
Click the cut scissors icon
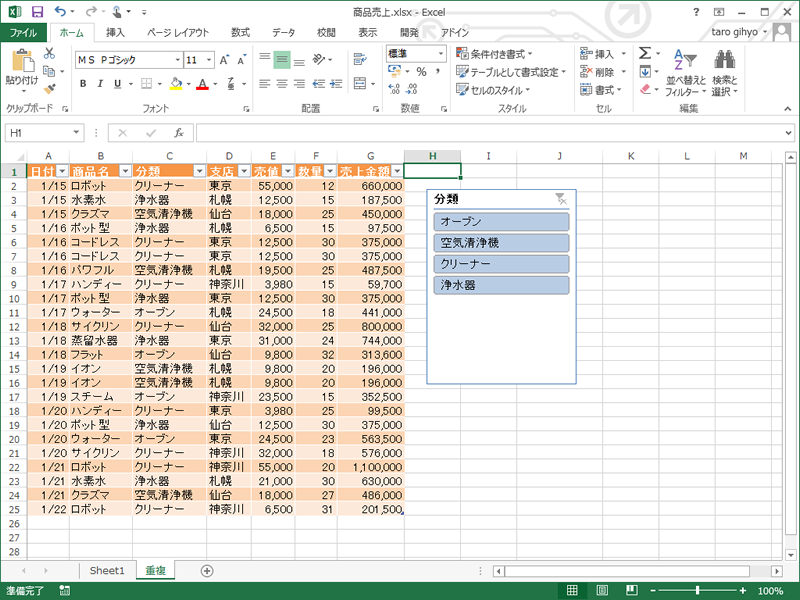click(x=48, y=53)
